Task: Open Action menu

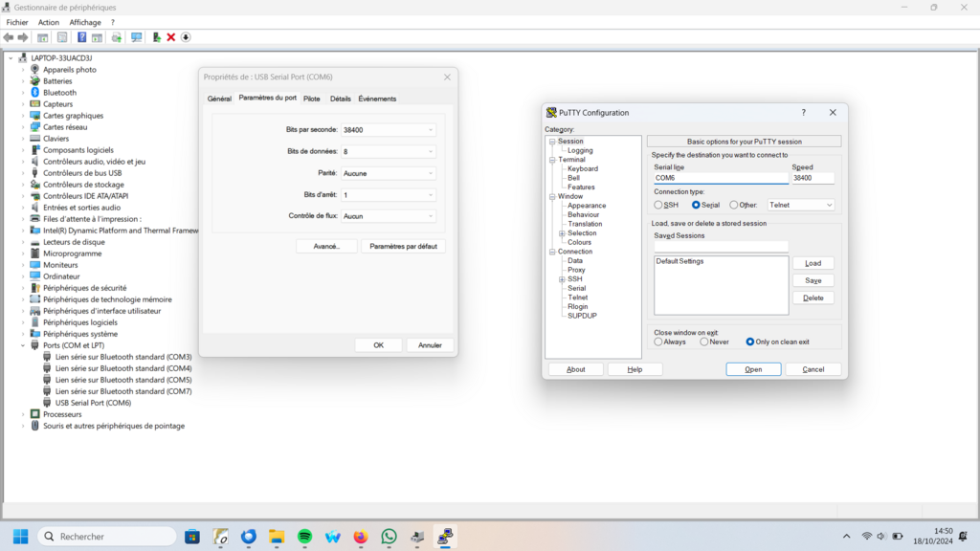Action: point(49,23)
